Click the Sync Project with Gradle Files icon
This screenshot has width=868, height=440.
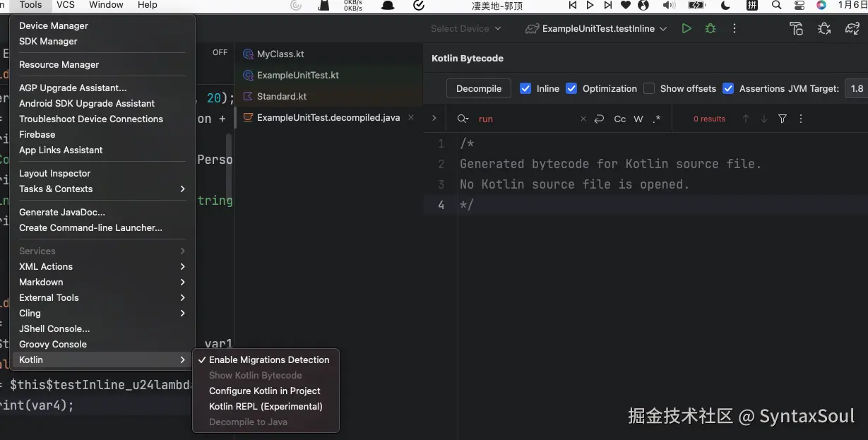point(852,29)
